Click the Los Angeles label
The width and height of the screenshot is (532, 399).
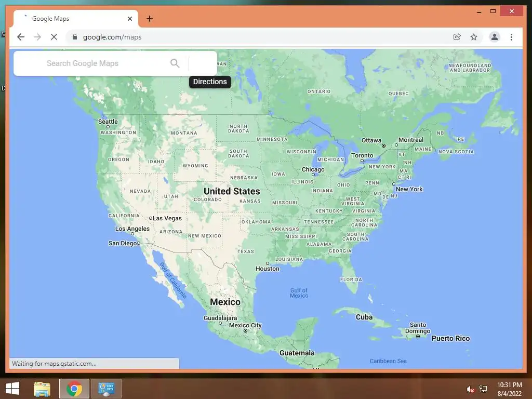[x=132, y=229]
